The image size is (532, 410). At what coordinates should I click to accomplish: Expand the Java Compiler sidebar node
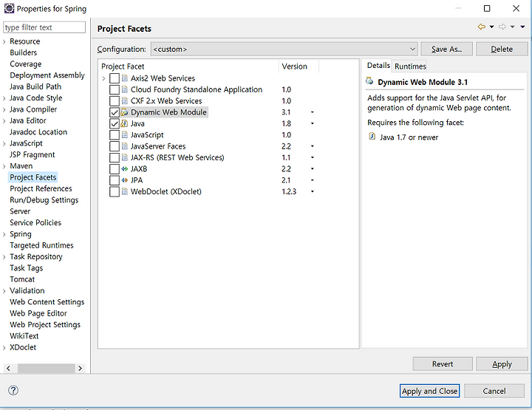pyautogui.click(x=4, y=109)
